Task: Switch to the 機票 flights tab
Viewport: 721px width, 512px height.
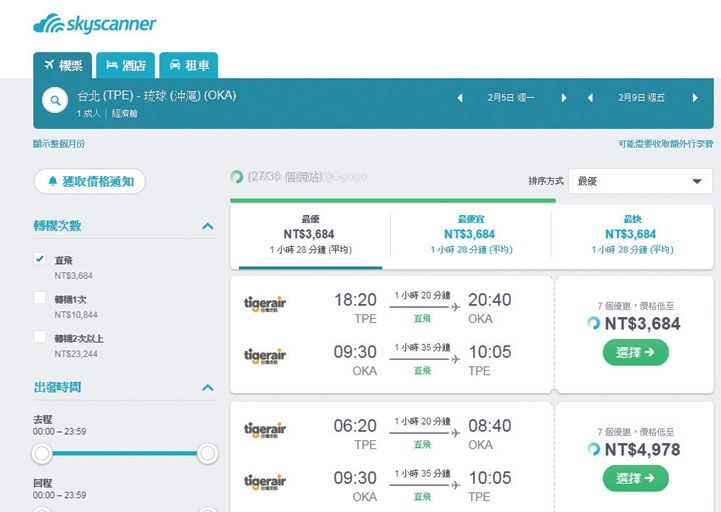Action: click(63, 65)
